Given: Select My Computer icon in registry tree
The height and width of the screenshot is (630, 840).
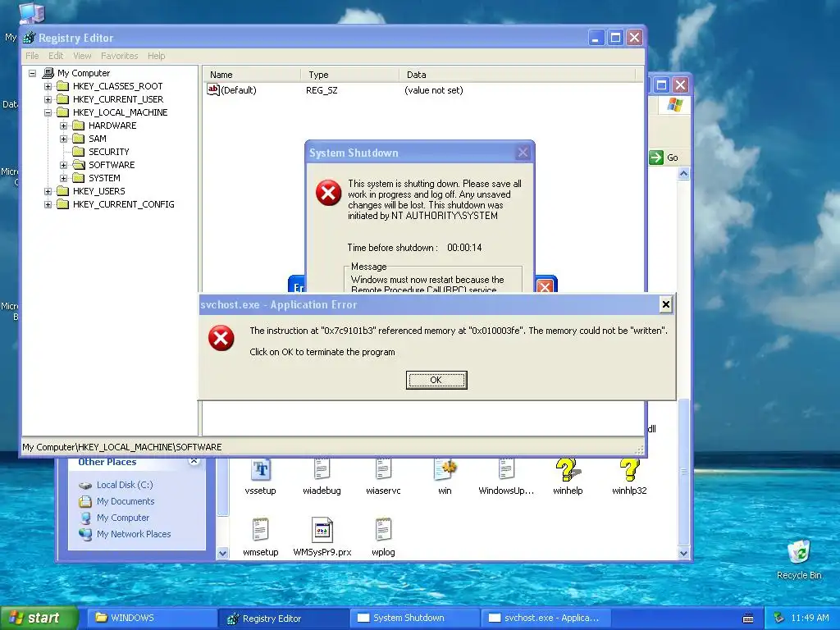Looking at the screenshot, I should 48,73.
